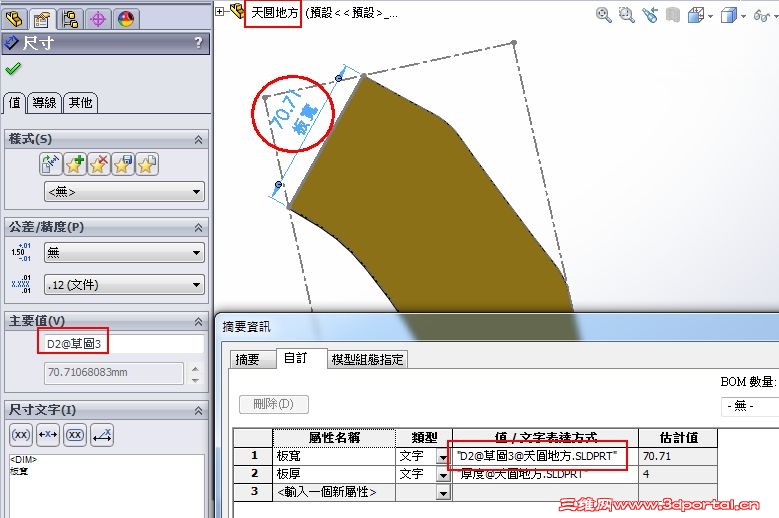The height and width of the screenshot is (518, 779).
Task: Click the evaluated value 4 cell
Action: pyautogui.click(x=678, y=474)
